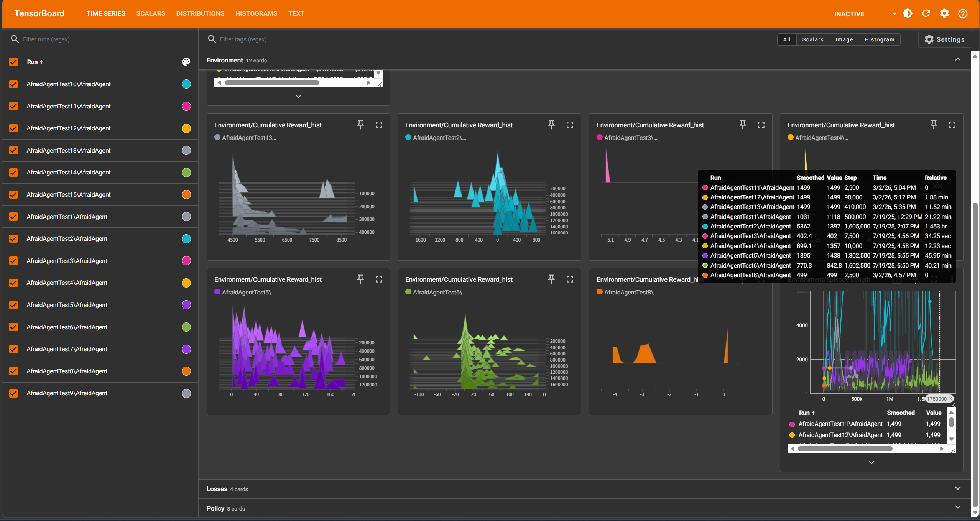The height and width of the screenshot is (521, 980).
Task: Expand the Losses section
Action: pos(957,488)
